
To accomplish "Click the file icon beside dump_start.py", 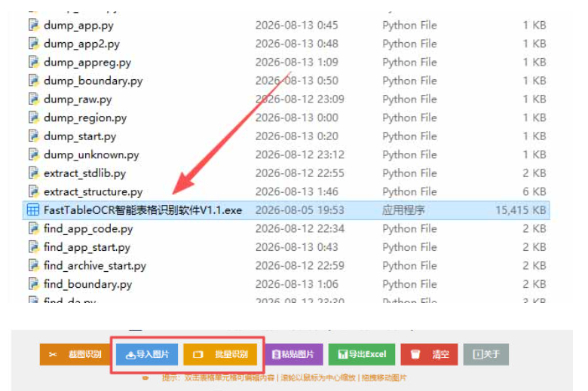I will point(33,136).
